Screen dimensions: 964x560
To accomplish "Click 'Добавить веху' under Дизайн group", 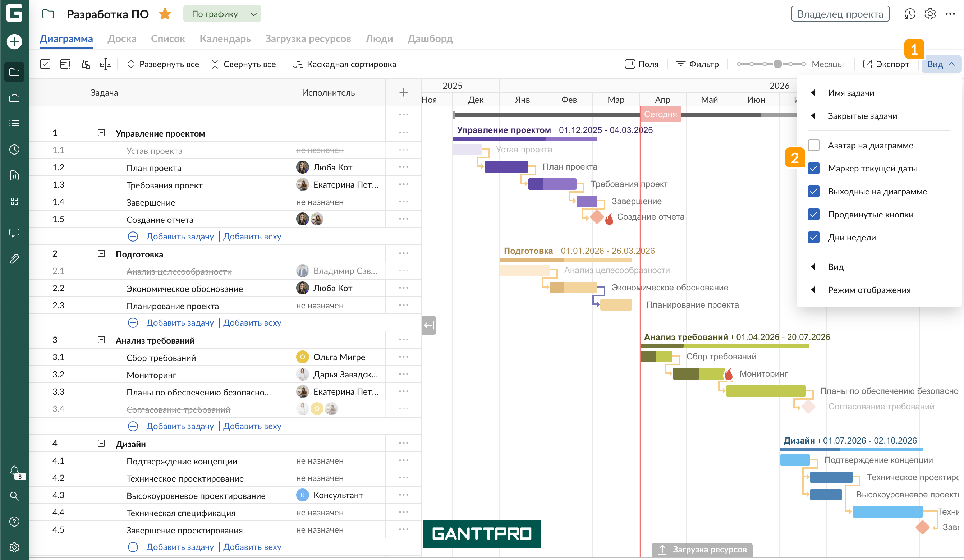I will coord(252,547).
